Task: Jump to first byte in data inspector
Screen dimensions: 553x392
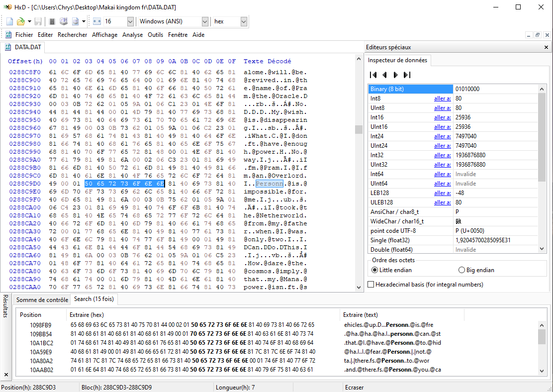Action: coord(373,75)
